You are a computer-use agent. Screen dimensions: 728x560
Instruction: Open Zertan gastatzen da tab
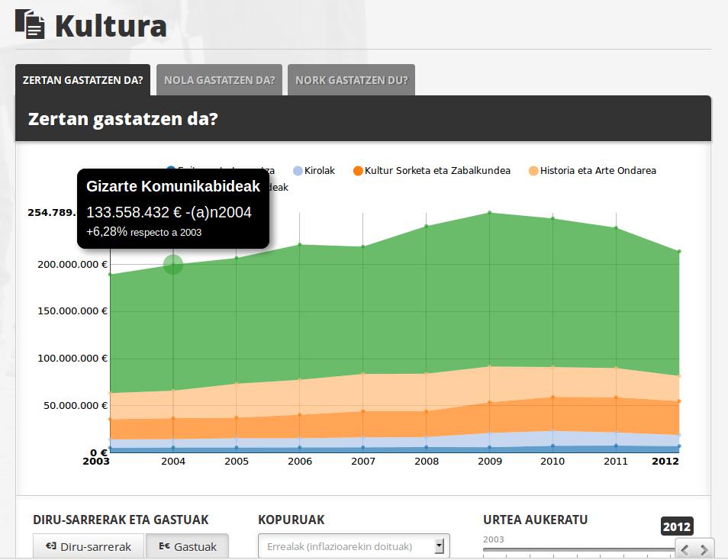[82, 80]
